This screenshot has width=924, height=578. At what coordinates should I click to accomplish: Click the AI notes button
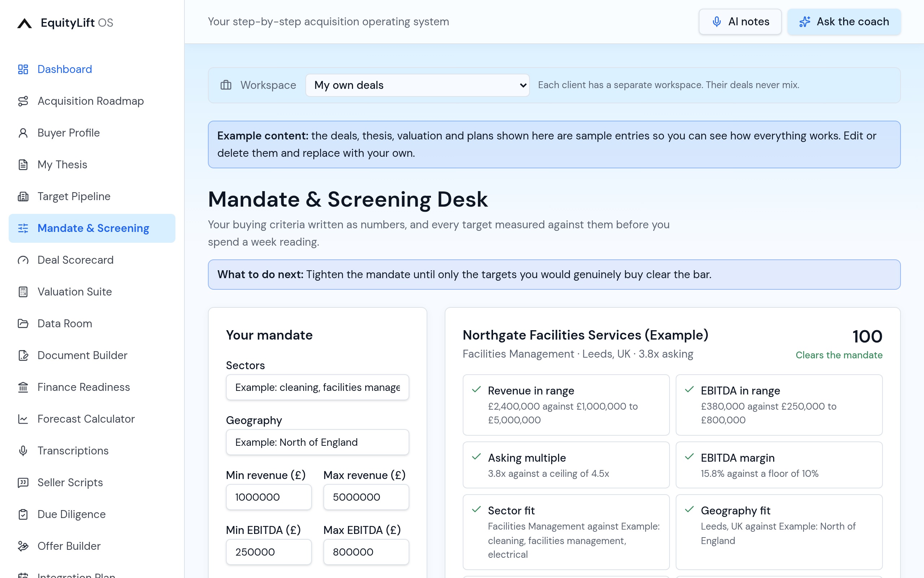[x=740, y=22]
